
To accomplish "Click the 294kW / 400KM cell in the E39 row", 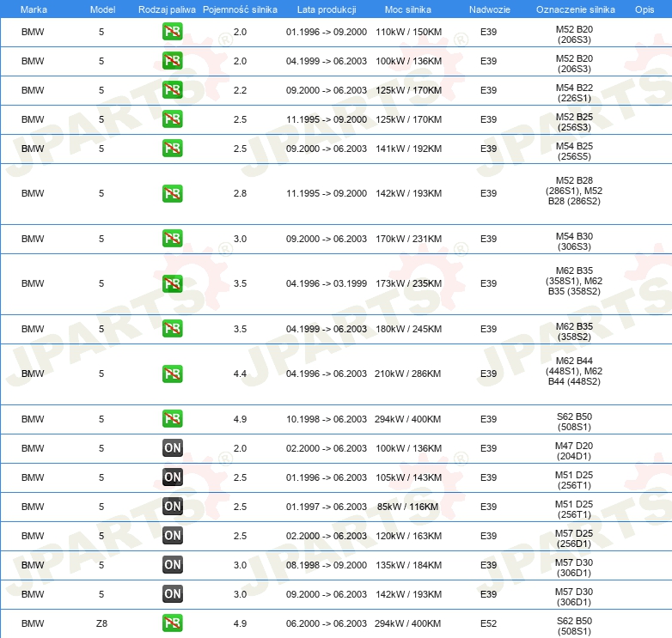I will click(x=407, y=419).
